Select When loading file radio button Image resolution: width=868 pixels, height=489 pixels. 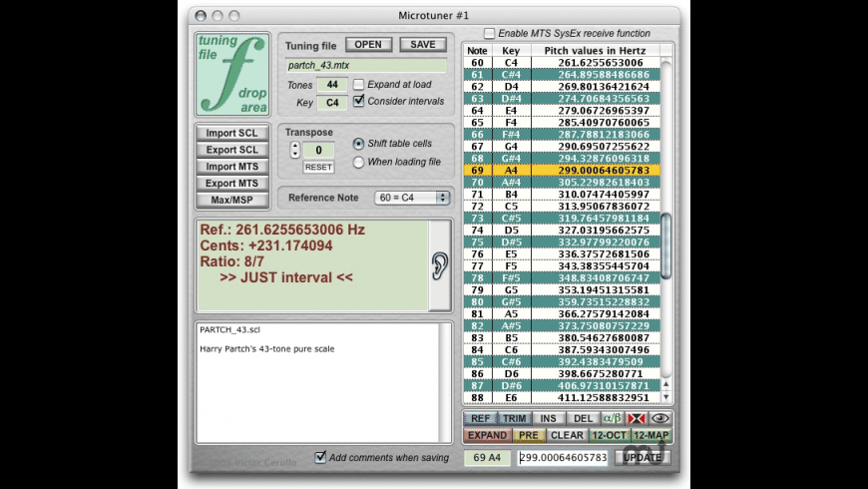coord(359,162)
